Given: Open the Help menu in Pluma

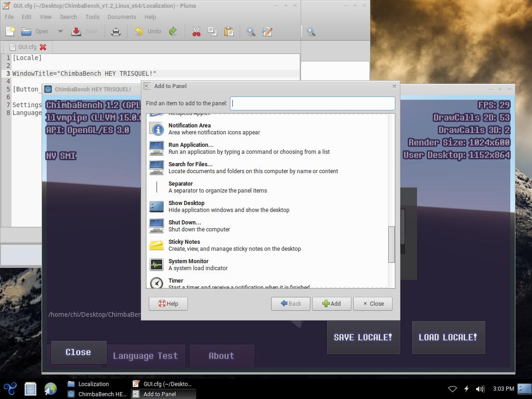Looking at the screenshot, I should click(150, 17).
